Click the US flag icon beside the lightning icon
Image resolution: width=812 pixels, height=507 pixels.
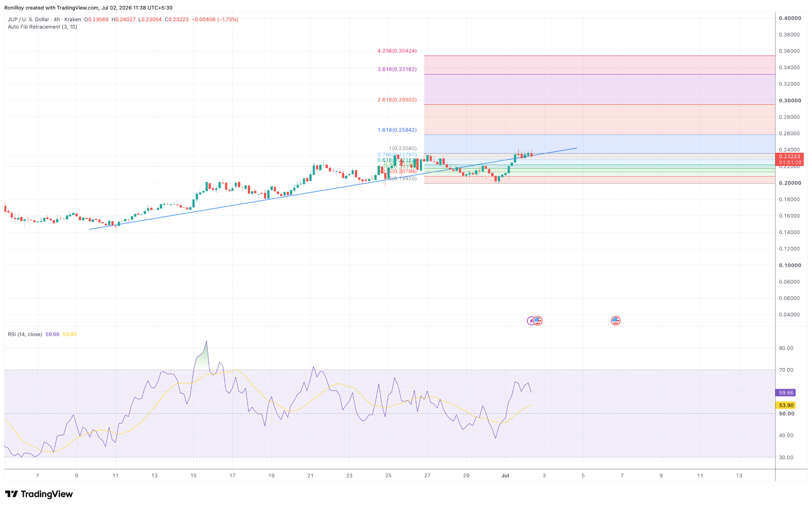[x=538, y=321]
